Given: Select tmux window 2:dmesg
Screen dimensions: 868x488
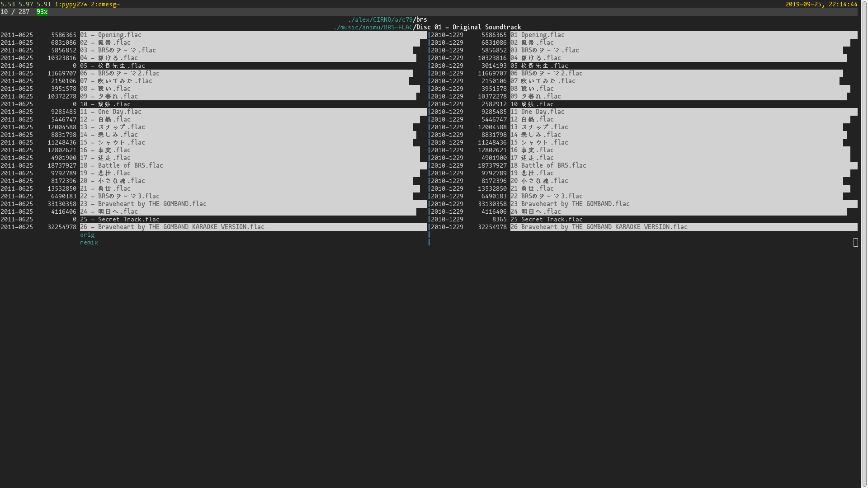Looking at the screenshot, I should point(104,4).
